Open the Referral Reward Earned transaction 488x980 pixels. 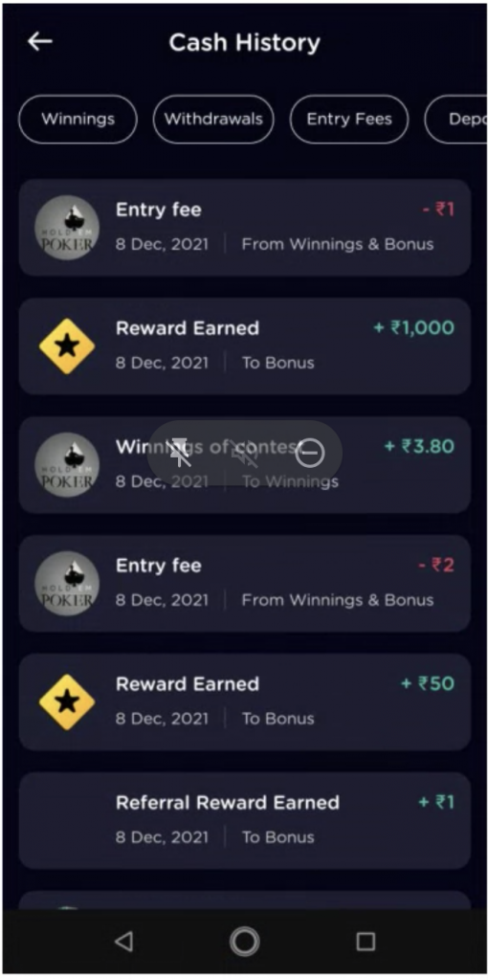(244, 820)
